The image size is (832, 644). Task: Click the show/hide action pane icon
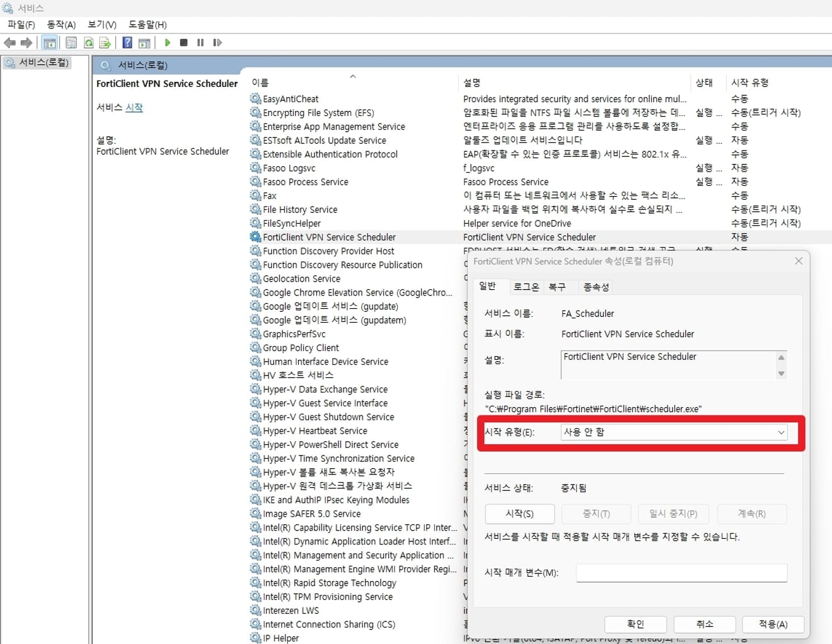click(144, 43)
